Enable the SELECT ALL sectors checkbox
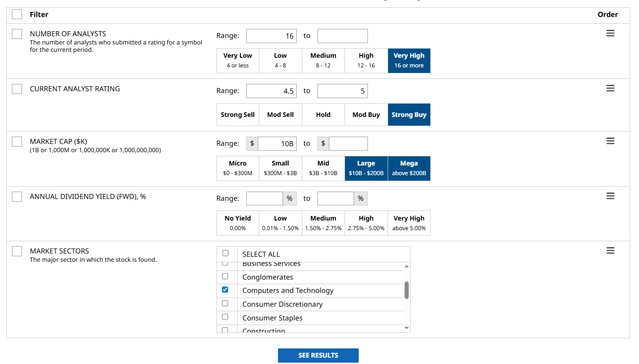 (225, 254)
